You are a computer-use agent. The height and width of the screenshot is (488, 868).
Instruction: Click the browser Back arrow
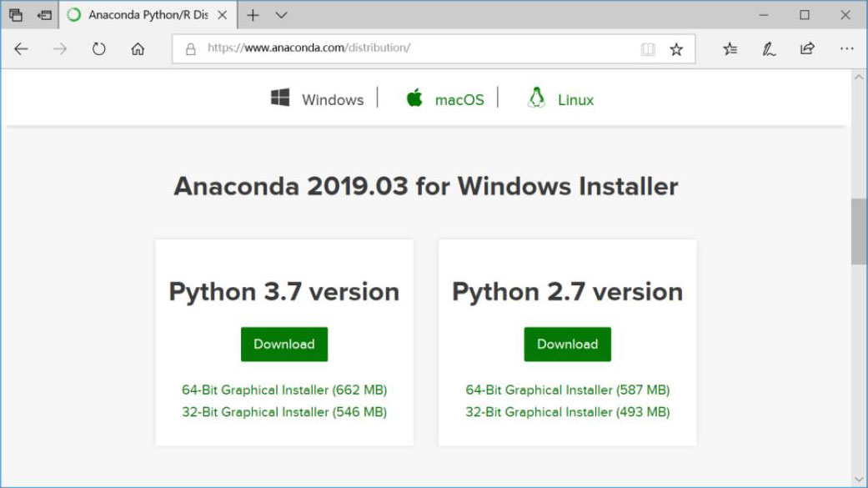point(21,49)
